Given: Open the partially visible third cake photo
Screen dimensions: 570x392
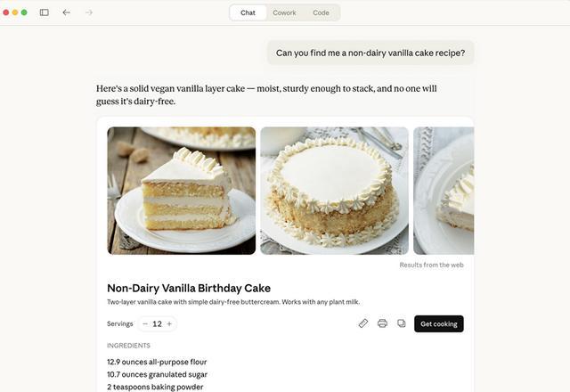Looking at the screenshot, I should pos(444,191).
